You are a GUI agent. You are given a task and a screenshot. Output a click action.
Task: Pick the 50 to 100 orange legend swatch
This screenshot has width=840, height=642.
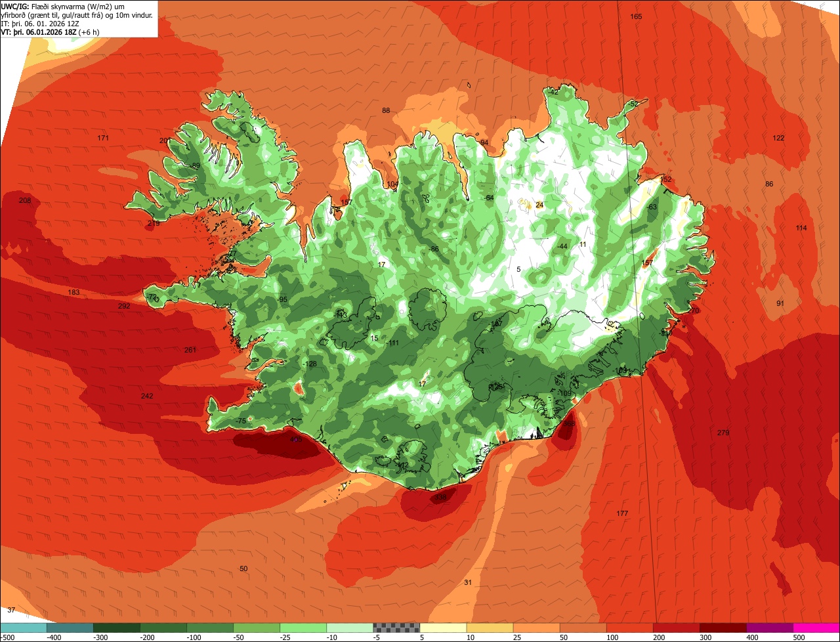click(x=583, y=628)
